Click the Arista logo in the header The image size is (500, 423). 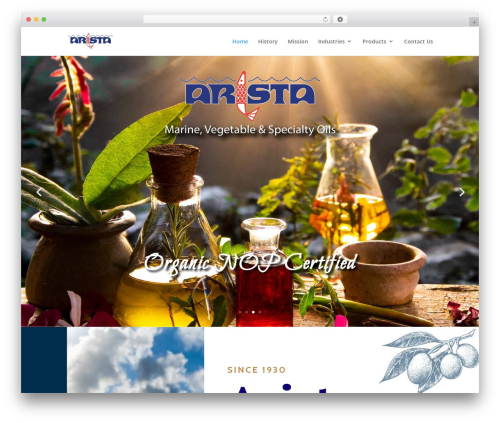90,41
